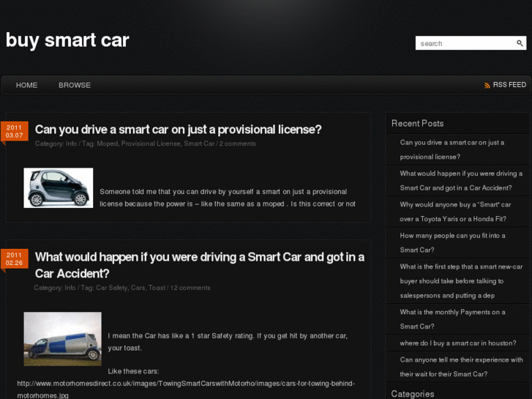Open the Moped tag

tap(108, 143)
